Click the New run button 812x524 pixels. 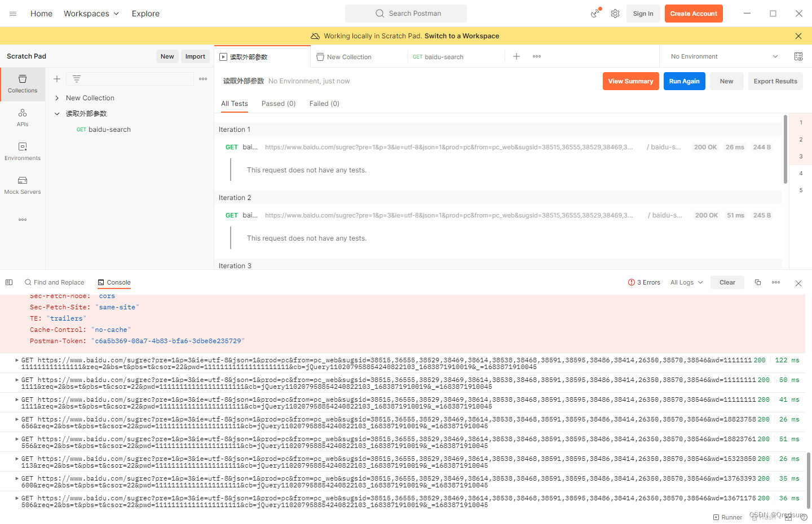tap(726, 81)
